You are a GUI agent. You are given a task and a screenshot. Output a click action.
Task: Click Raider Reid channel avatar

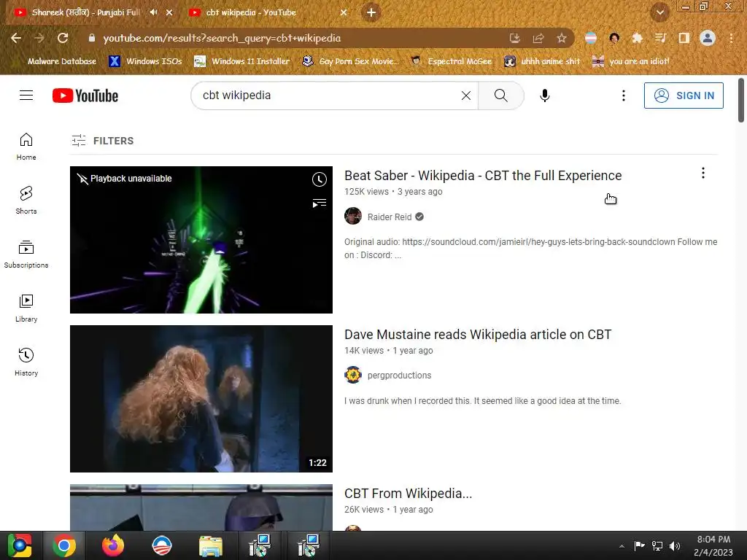(x=353, y=216)
